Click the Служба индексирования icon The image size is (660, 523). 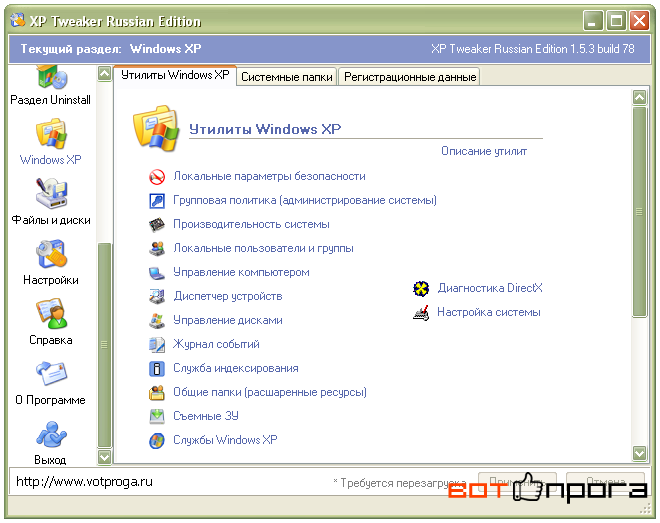point(157,369)
